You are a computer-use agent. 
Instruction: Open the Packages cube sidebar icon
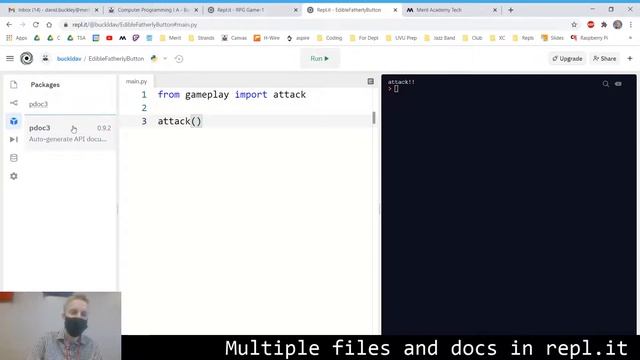coord(13,121)
